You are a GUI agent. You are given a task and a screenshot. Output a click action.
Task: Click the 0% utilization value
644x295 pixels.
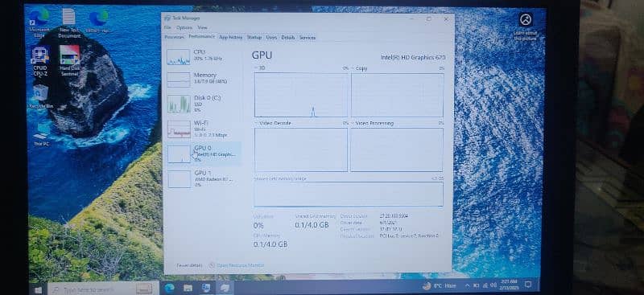[x=258, y=225]
